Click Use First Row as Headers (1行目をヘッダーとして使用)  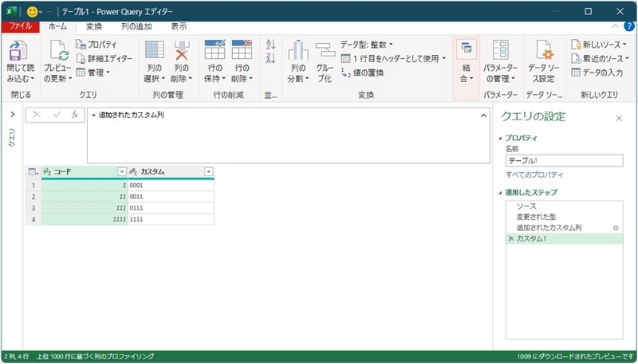pyautogui.click(x=393, y=58)
